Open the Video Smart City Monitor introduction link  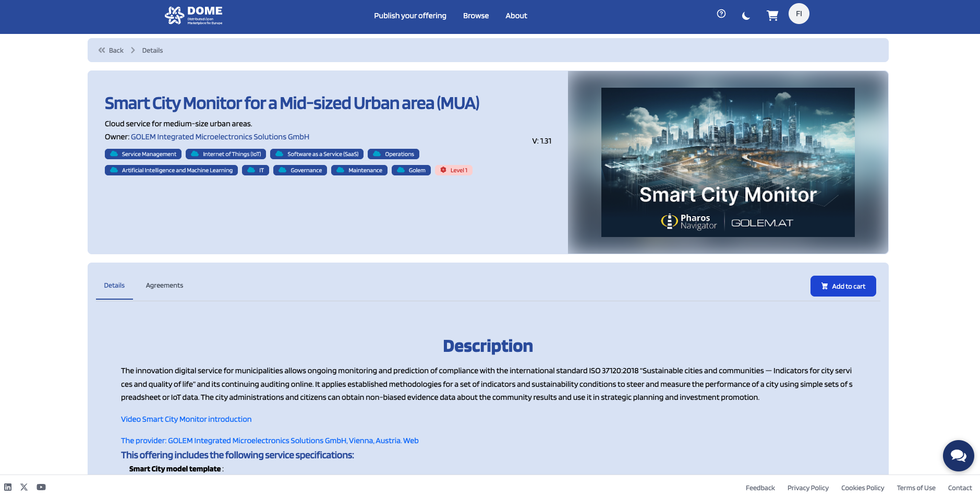[186, 419]
